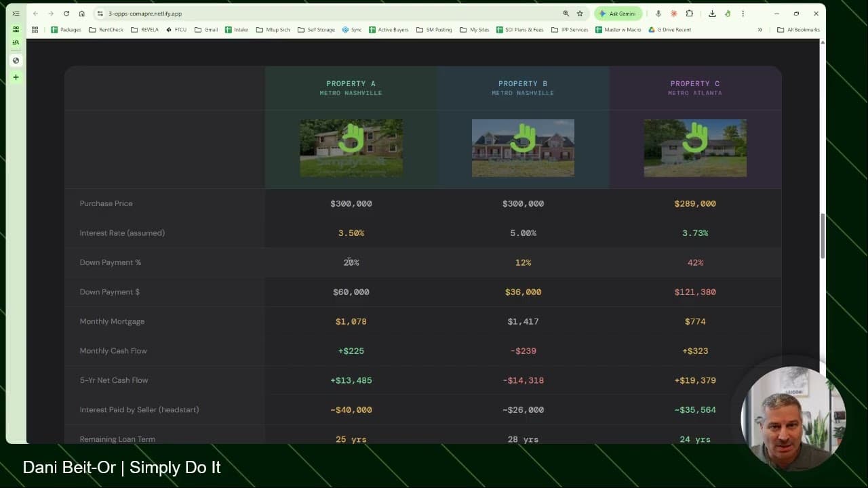
Task: Open the Intake spreadsheet bookmark
Action: tap(237, 30)
